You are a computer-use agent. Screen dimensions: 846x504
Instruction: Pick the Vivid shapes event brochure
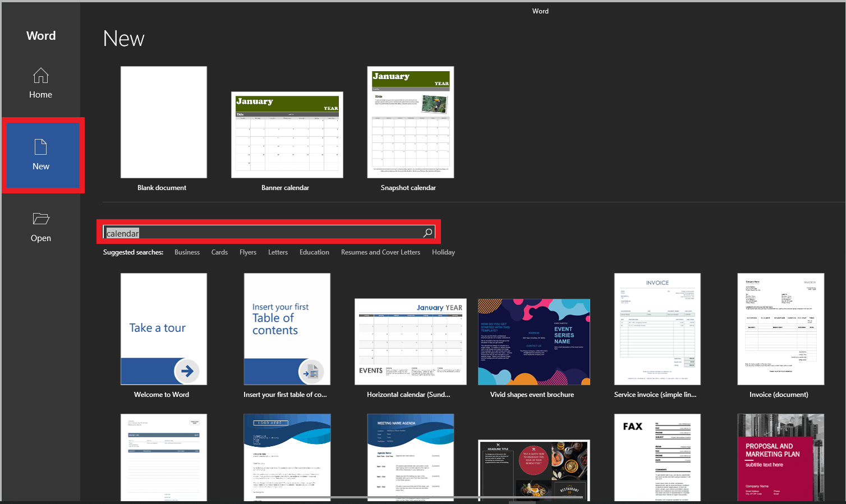(534, 341)
